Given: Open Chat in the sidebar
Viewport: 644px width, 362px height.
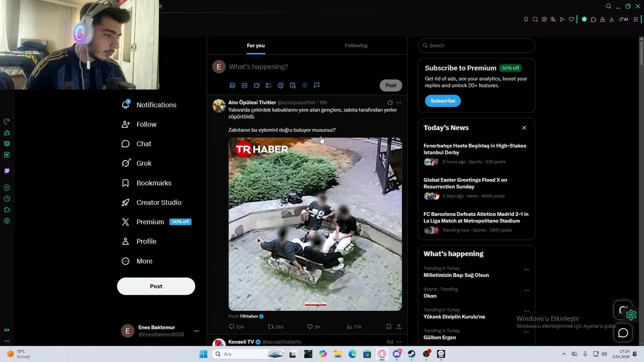Looking at the screenshot, I should point(136,144).
